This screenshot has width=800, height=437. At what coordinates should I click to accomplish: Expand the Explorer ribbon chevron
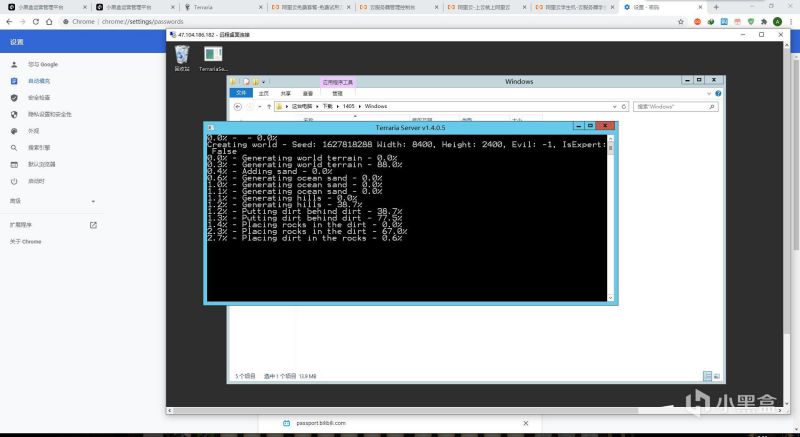click(709, 94)
